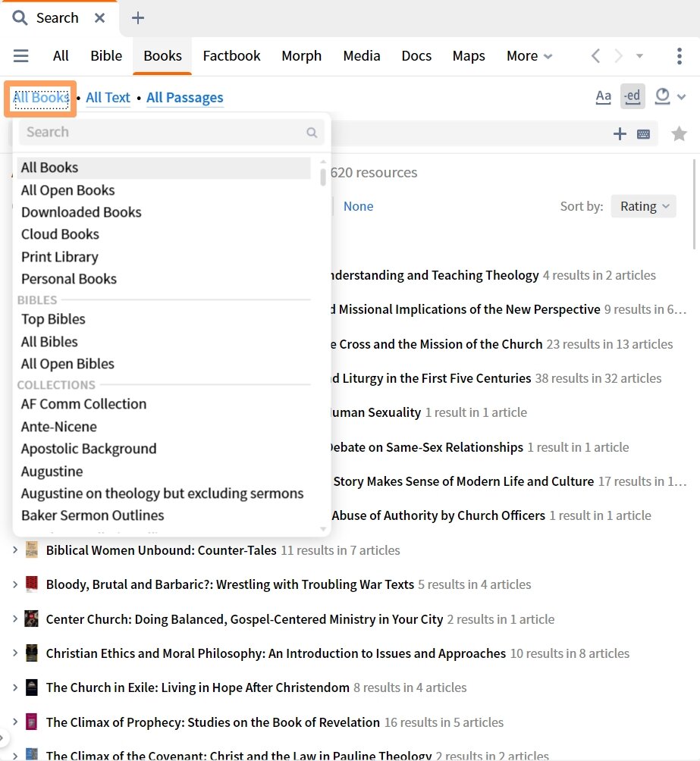Image resolution: width=700 pixels, height=761 pixels.
Task: Click the All Text link
Action: (108, 98)
